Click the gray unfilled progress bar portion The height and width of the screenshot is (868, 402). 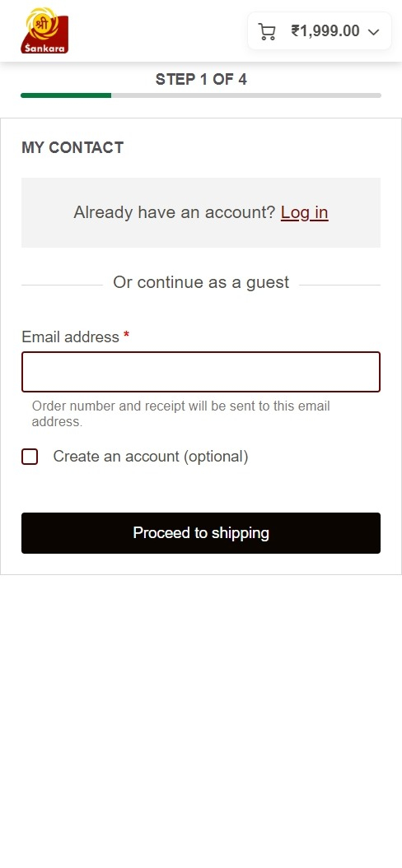pyautogui.click(x=246, y=95)
